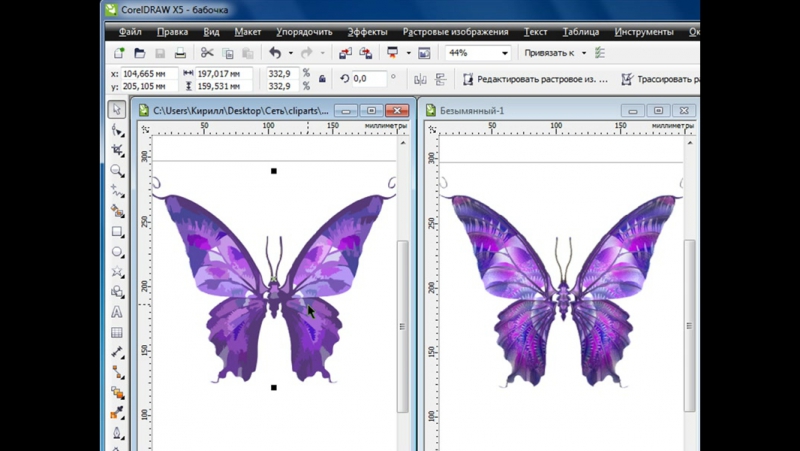Screen dimensions: 800x451
Task: Toggle horizontal mirror button
Action: (420, 79)
